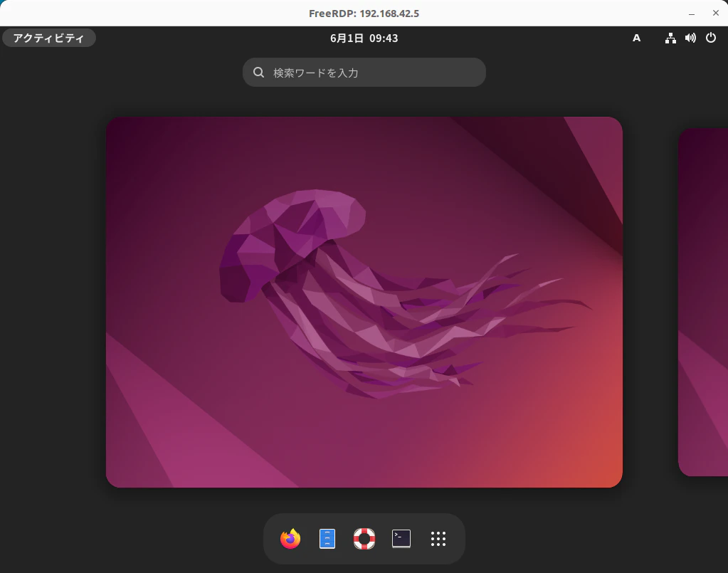Click the volume speaker icon
This screenshot has height=573, width=728.
coord(690,38)
